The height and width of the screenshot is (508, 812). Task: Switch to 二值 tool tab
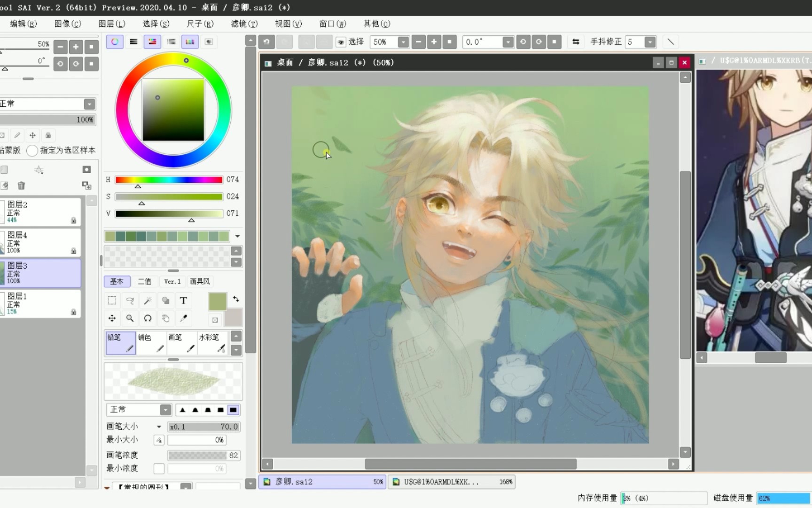tap(144, 281)
